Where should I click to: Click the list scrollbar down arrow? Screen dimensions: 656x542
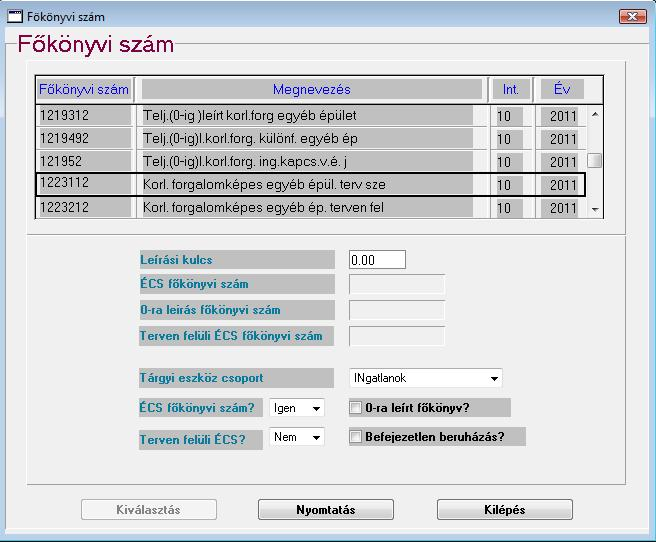pyautogui.click(x=595, y=209)
